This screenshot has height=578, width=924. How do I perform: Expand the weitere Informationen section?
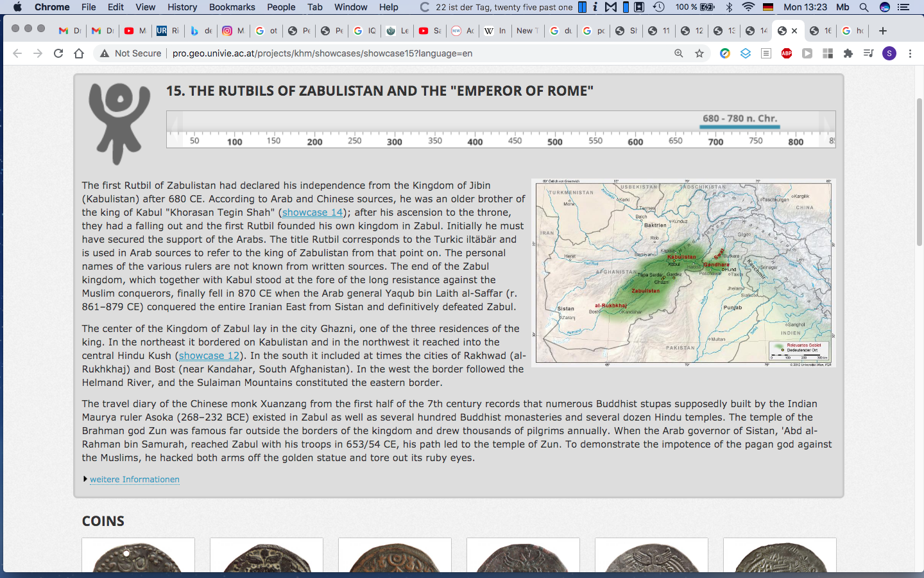coord(135,480)
